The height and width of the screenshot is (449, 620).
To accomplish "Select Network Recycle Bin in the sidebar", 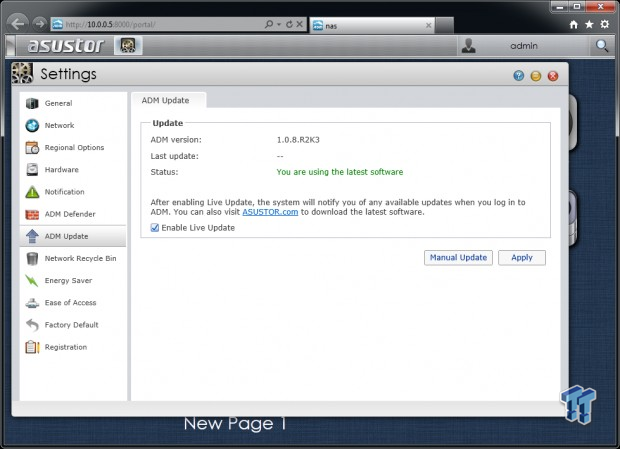I will click(x=73, y=258).
